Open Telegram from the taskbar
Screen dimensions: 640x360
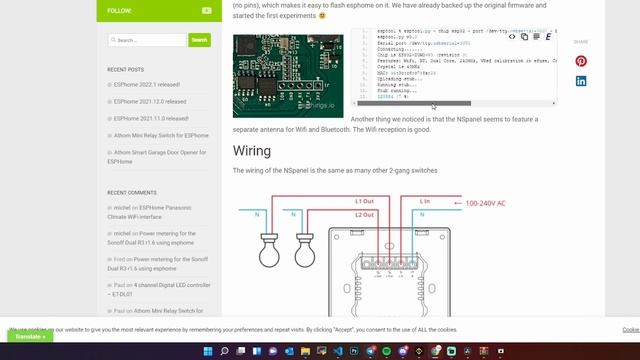click(x=371, y=351)
